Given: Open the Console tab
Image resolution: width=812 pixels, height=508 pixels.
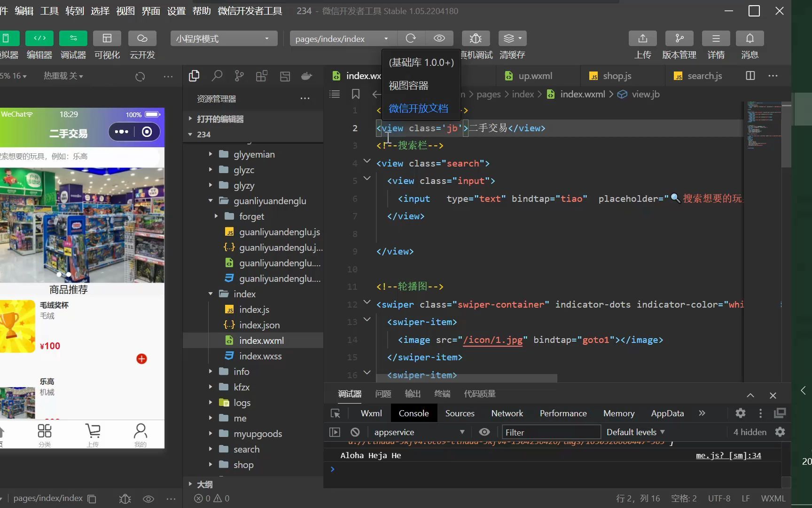Looking at the screenshot, I should (x=414, y=413).
